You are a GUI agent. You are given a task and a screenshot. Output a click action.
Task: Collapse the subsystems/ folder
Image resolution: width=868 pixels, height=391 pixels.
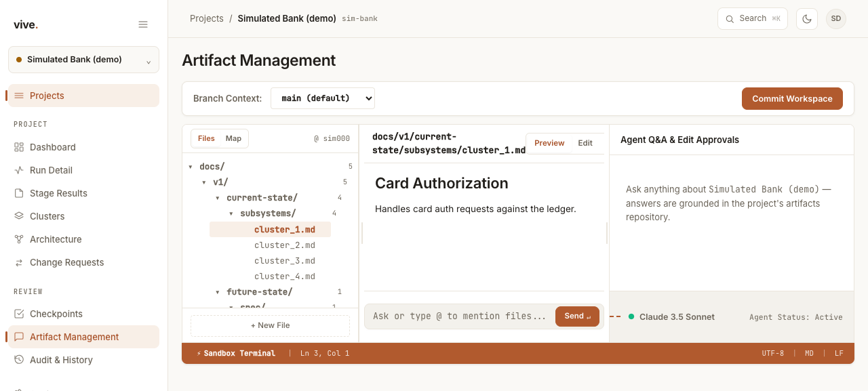231,213
